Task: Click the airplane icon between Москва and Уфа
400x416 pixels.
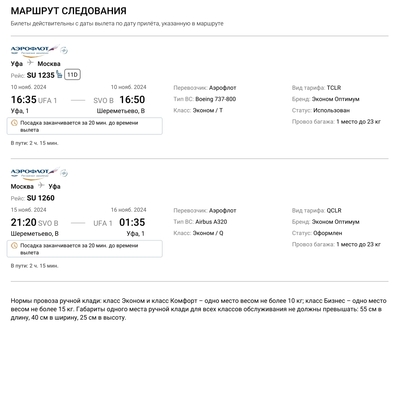Action: click(41, 185)
